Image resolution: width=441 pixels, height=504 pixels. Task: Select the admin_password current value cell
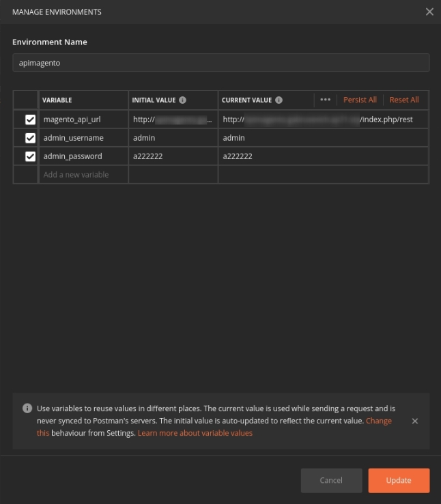click(322, 156)
